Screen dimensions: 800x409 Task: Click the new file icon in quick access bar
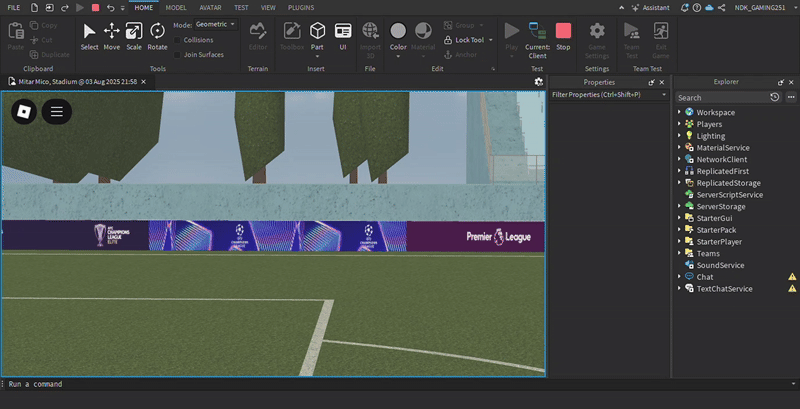pos(34,8)
